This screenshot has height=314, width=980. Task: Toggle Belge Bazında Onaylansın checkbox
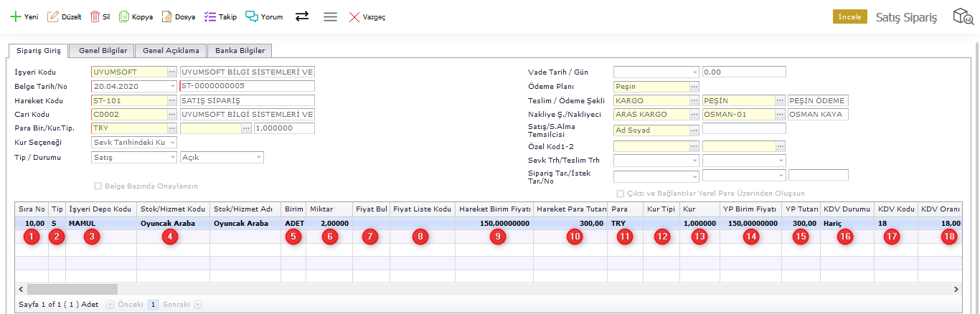click(99, 186)
